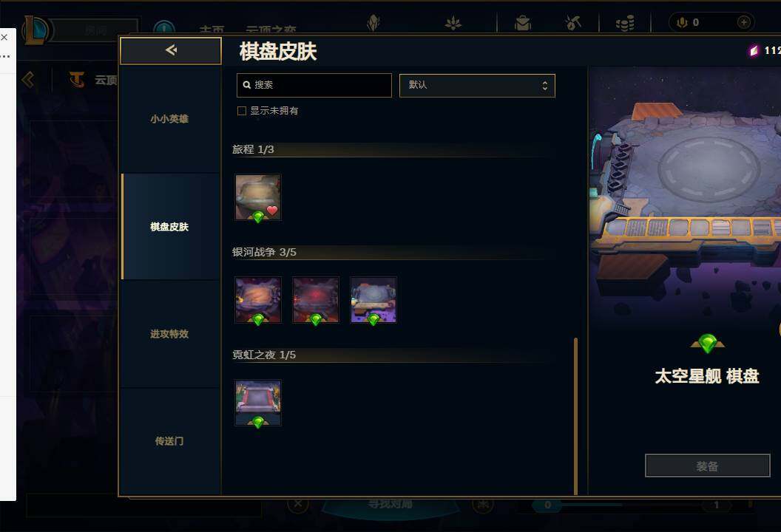
Task: Open the loot crafting icon in top bar
Action: 573,22
